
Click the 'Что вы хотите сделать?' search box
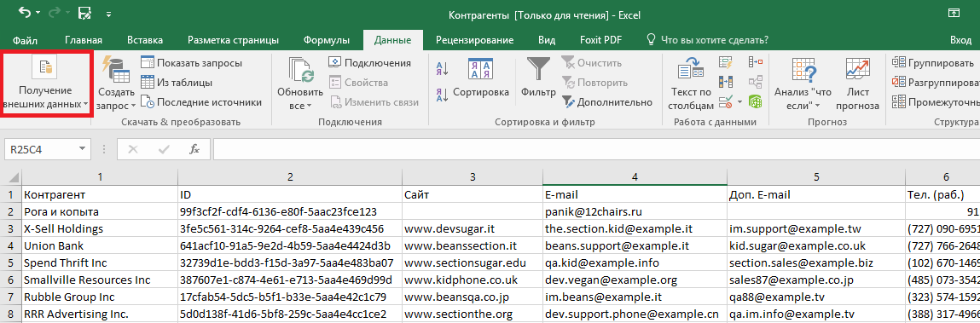(708, 40)
